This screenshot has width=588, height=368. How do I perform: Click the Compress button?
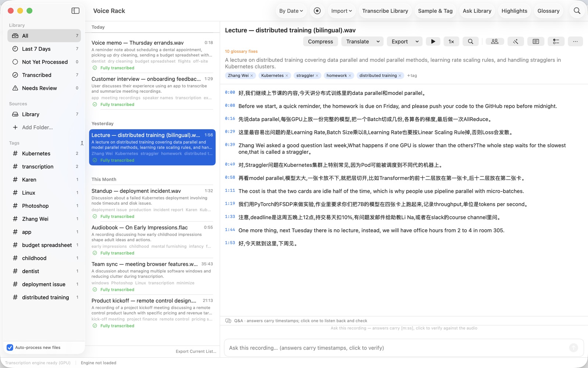[320, 42]
